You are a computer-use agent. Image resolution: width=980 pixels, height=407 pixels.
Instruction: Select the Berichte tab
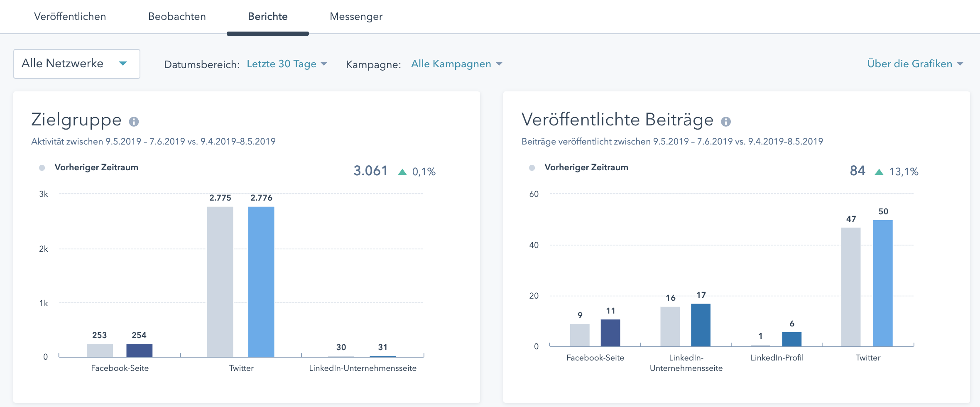point(267,17)
